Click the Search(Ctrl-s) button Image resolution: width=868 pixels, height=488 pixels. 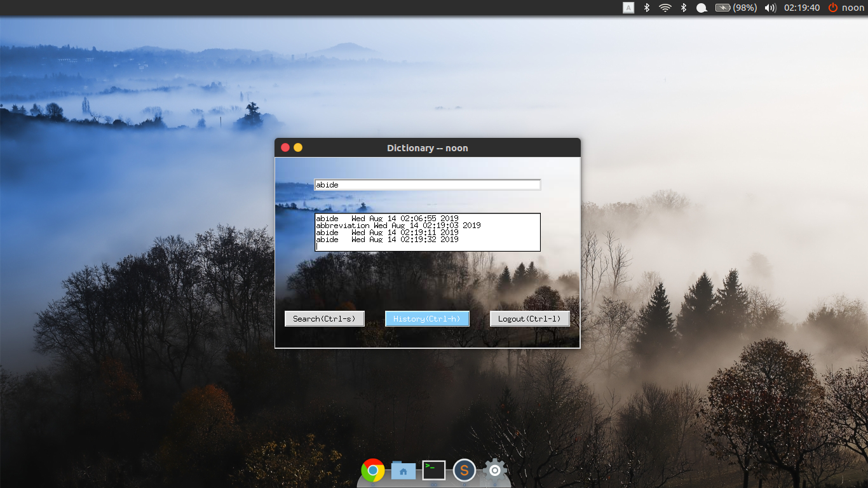tap(325, 319)
